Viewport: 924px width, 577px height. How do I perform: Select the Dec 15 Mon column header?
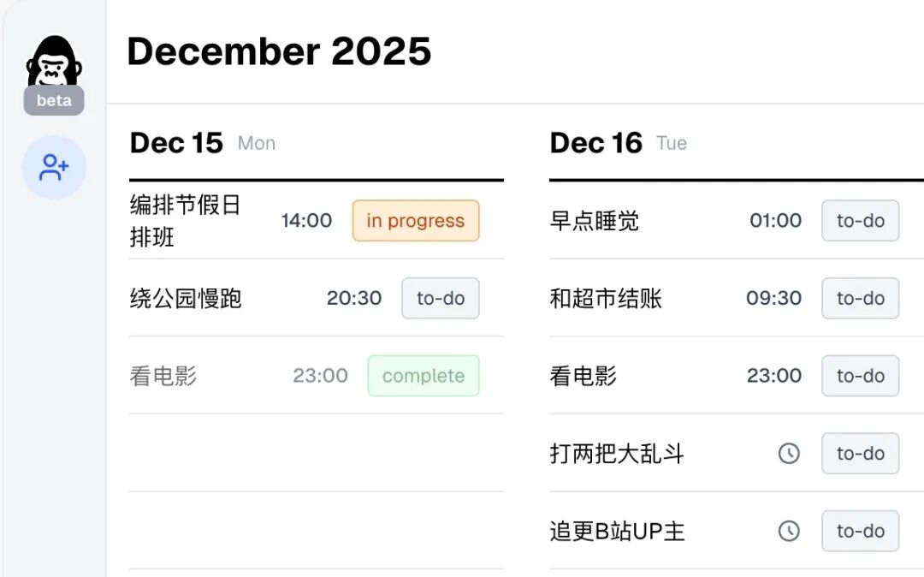click(175, 143)
